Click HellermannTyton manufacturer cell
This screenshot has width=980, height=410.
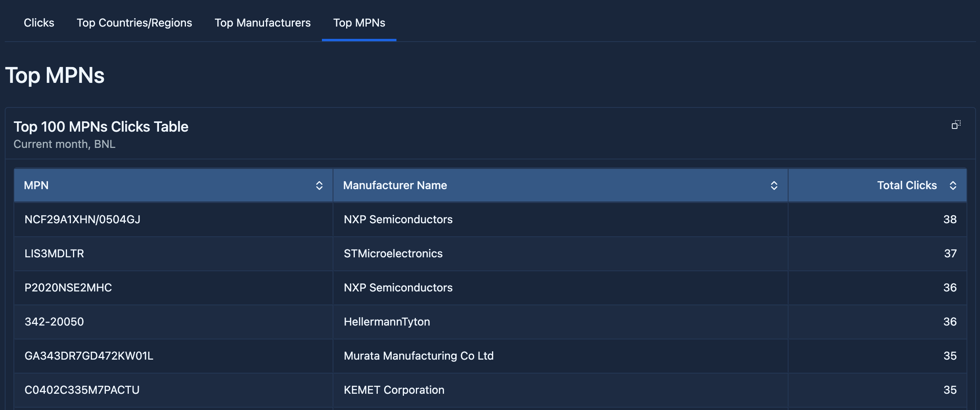coord(387,322)
